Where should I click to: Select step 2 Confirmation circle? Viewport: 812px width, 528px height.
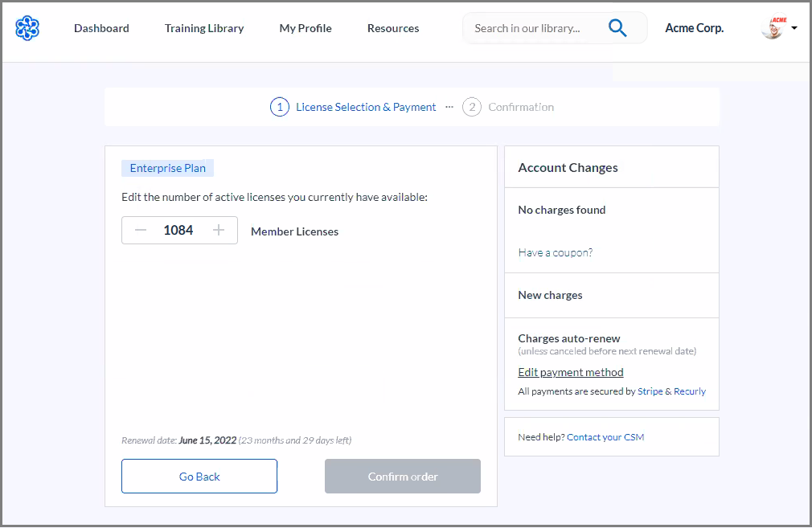472,107
